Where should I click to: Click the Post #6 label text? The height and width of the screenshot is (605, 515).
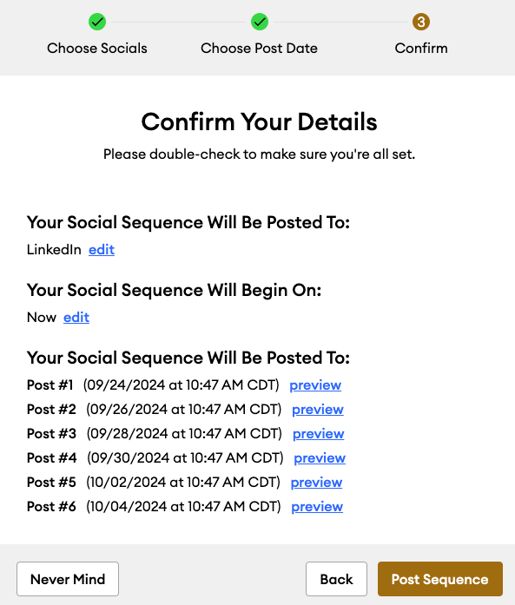point(51,507)
